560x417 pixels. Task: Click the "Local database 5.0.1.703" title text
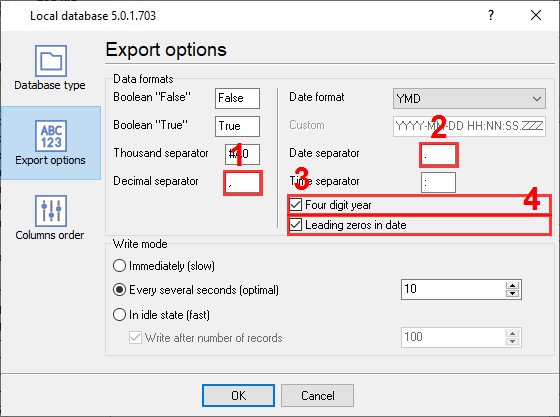[93, 16]
